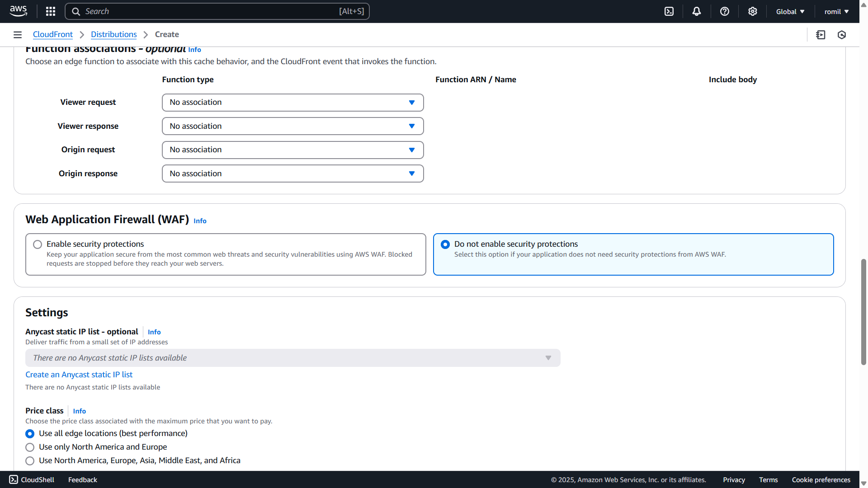Click the 'Function ARN / Name' column header
Viewport: 868px width, 488px height.
coord(476,80)
